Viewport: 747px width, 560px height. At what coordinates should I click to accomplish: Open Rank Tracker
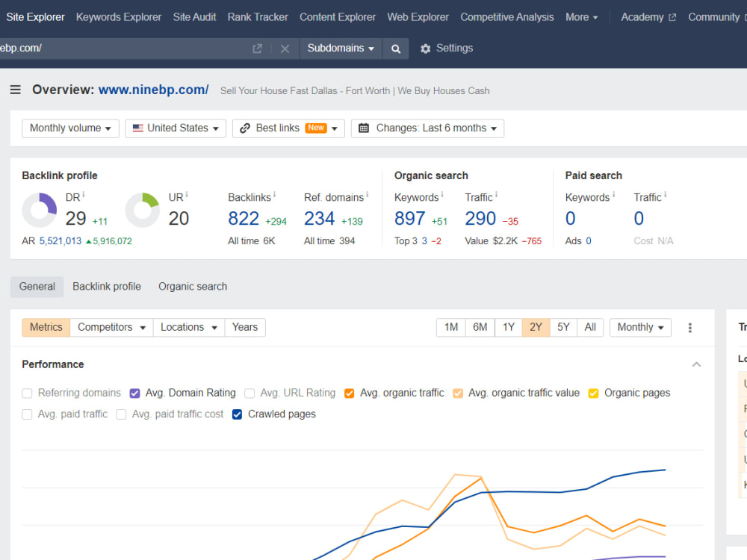[258, 18]
